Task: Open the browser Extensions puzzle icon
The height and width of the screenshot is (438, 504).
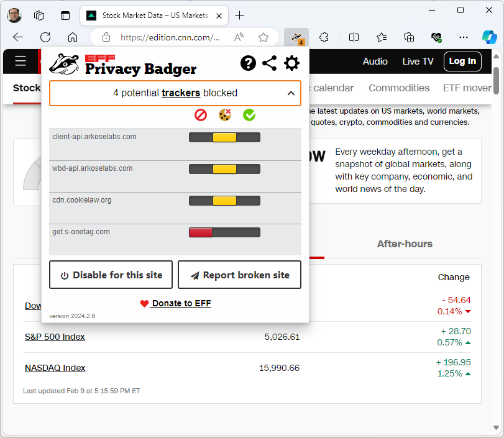Action: click(x=324, y=38)
